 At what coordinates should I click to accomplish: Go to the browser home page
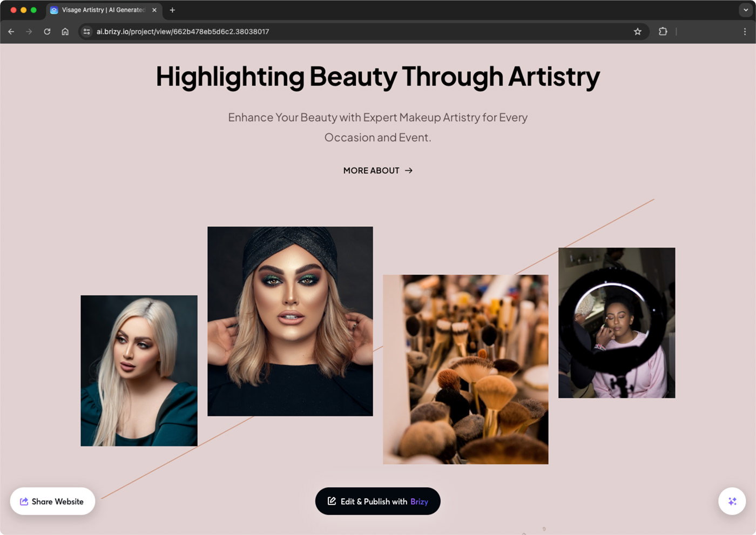point(65,31)
